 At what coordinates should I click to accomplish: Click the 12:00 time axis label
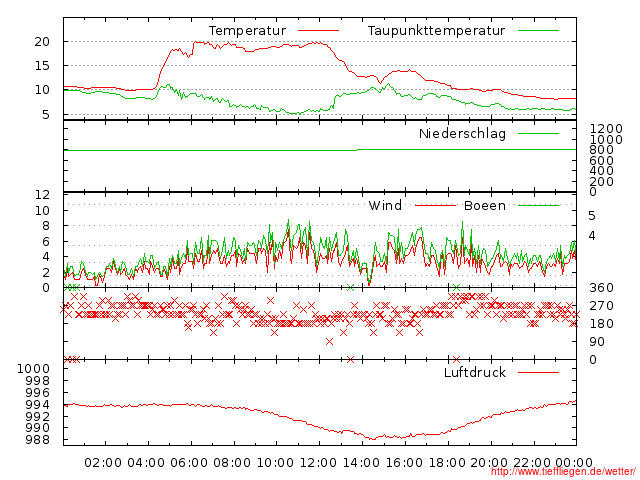[318, 463]
